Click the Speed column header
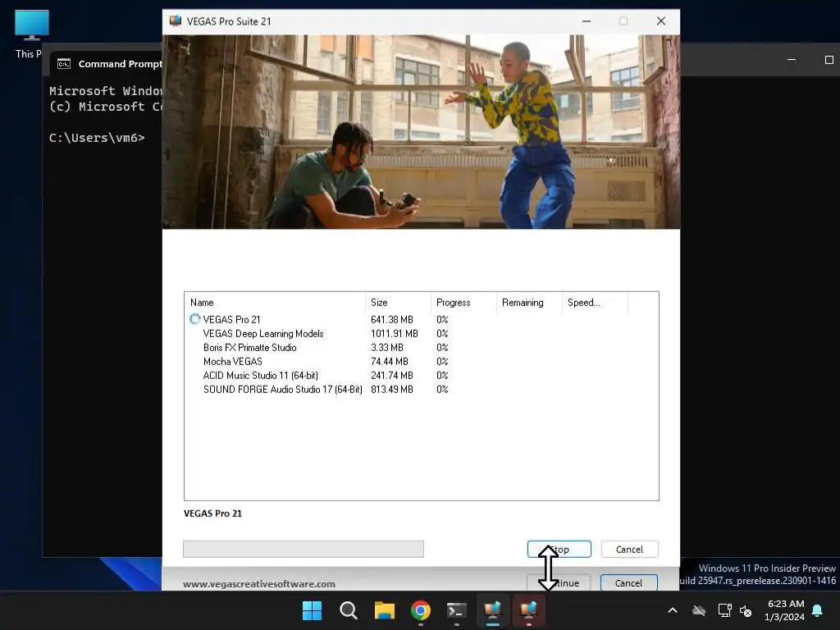Viewport: 840px width, 630px height. (594, 302)
